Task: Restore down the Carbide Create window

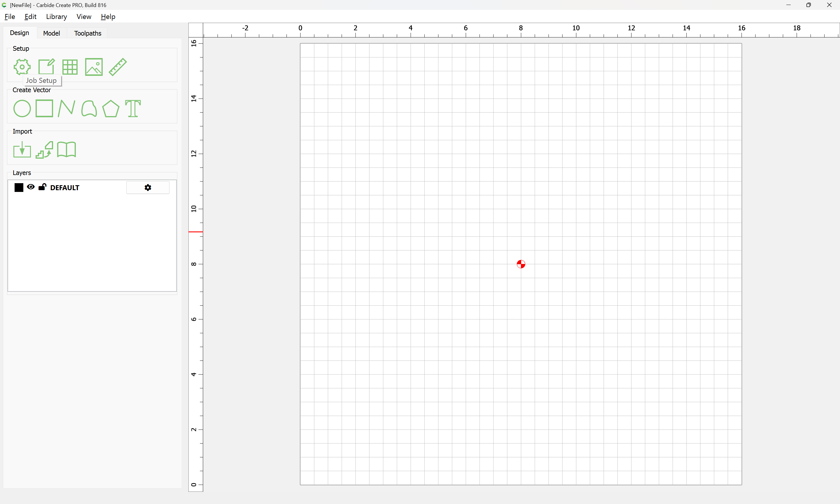Action: point(808,5)
